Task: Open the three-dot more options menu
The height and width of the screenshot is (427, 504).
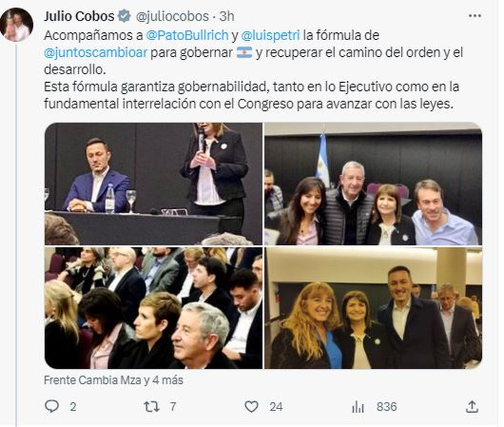Action: click(x=475, y=16)
